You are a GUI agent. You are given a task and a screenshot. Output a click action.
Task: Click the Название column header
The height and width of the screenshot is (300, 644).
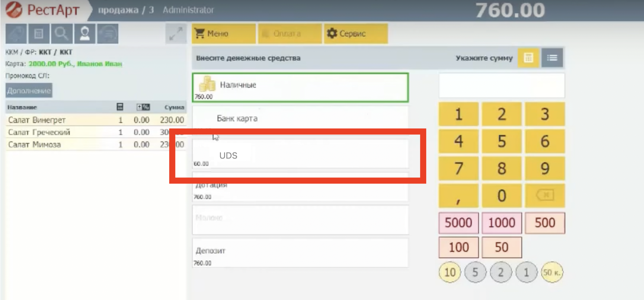22,107
